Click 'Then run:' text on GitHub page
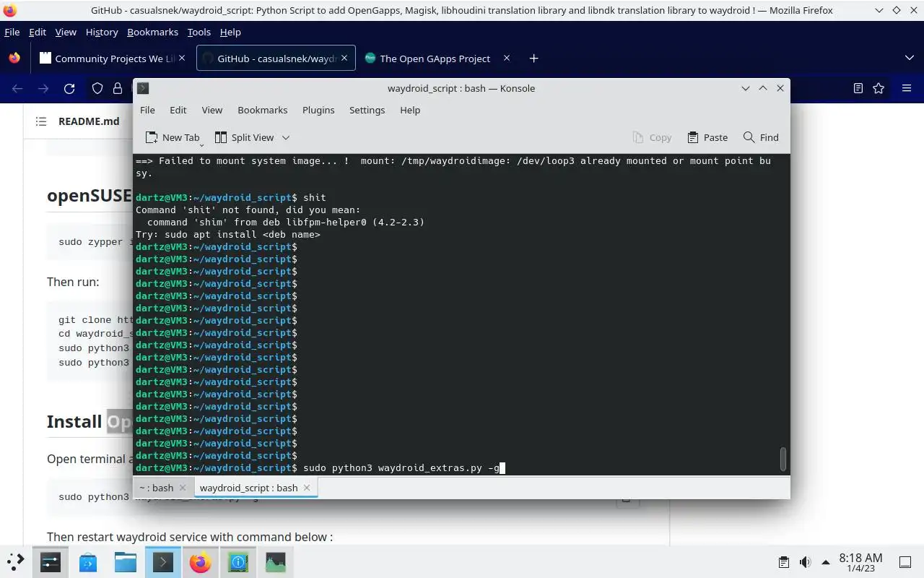924x578 pixels. coord(73,282)
